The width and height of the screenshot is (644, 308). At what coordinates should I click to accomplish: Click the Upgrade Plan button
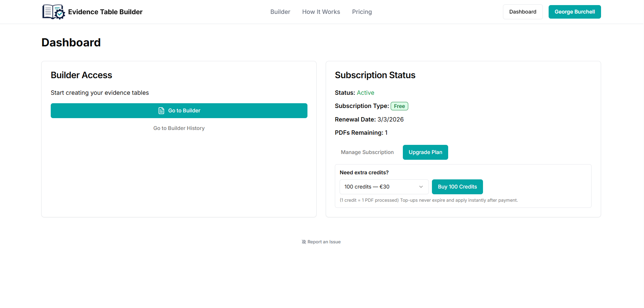click(x=425, y=152)
